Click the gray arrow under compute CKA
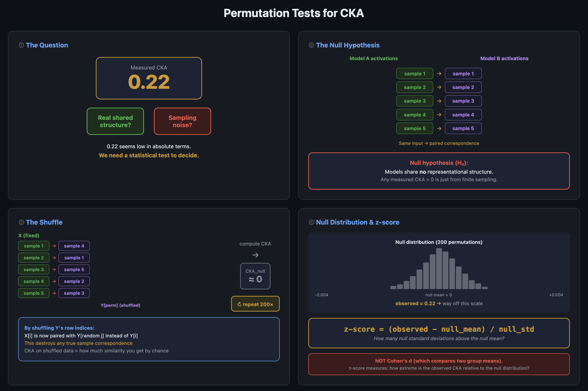 click(255, 255)
